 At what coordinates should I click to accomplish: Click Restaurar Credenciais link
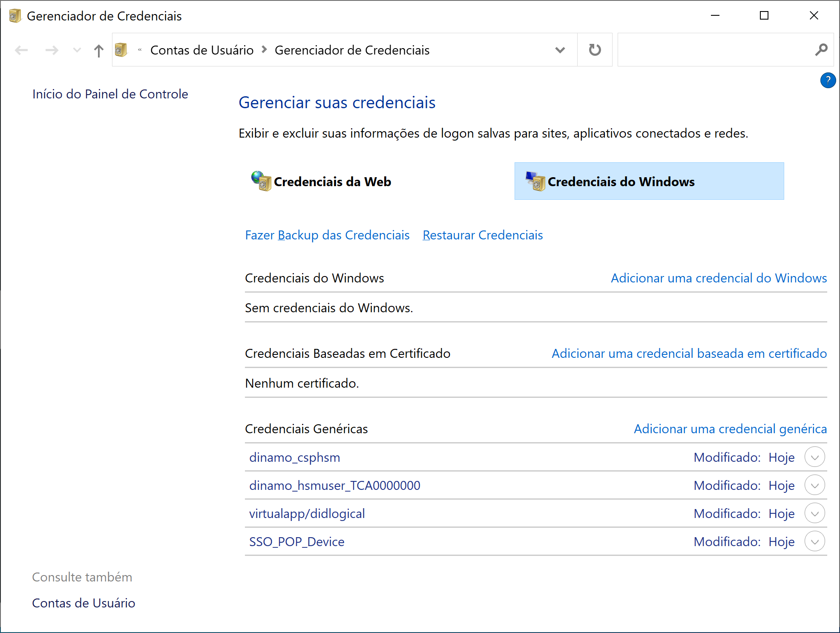coord(483,235)
